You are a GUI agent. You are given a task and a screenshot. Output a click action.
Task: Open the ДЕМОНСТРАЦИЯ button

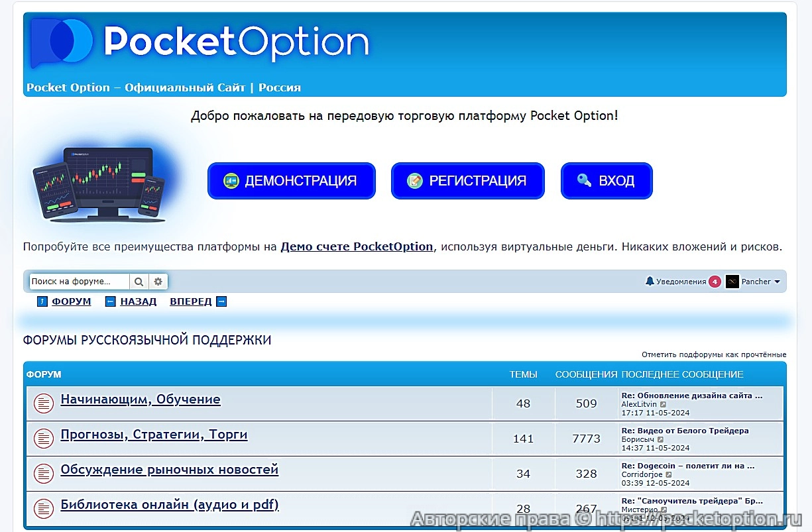click(292, 180)
